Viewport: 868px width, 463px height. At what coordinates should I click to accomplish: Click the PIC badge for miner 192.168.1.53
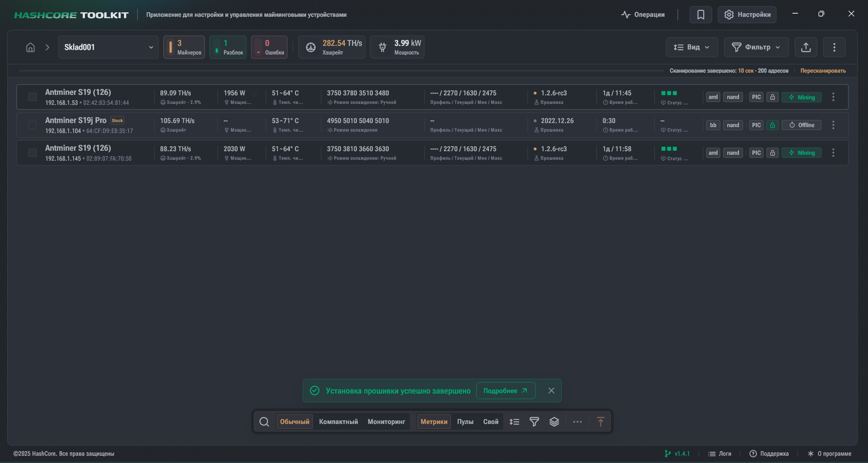[756, 97]
